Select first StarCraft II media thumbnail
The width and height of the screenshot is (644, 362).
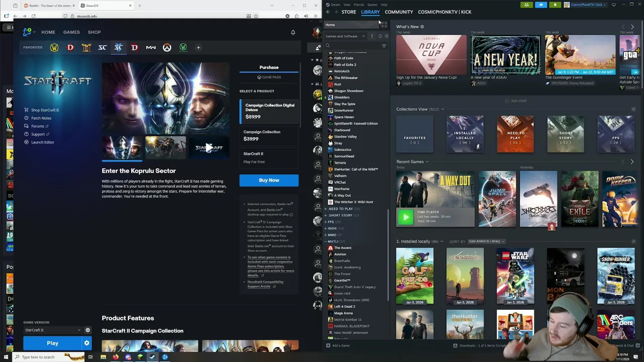(x=122, y=147)
